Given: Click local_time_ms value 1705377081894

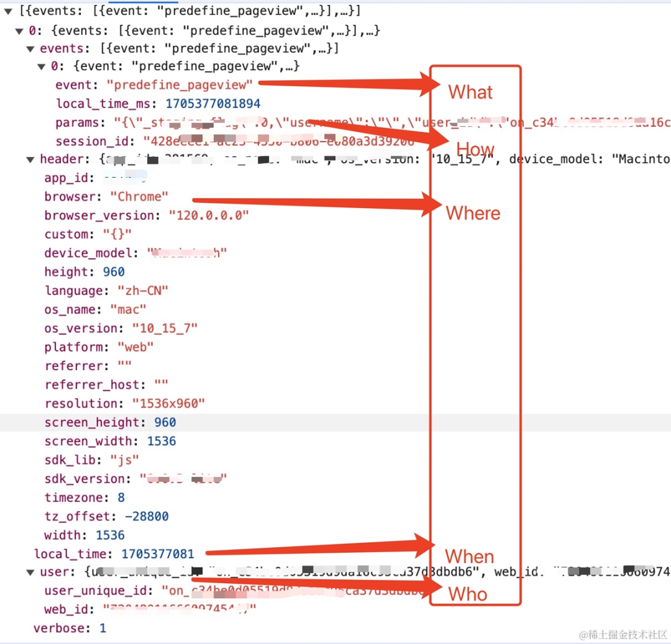Looking at the screenshot, I should coord(212,104).
